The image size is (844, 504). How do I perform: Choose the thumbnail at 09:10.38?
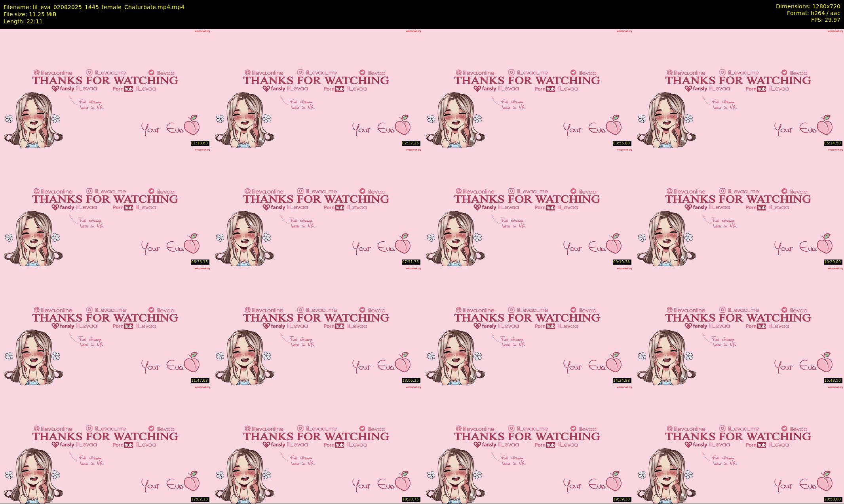click(527, 207)
